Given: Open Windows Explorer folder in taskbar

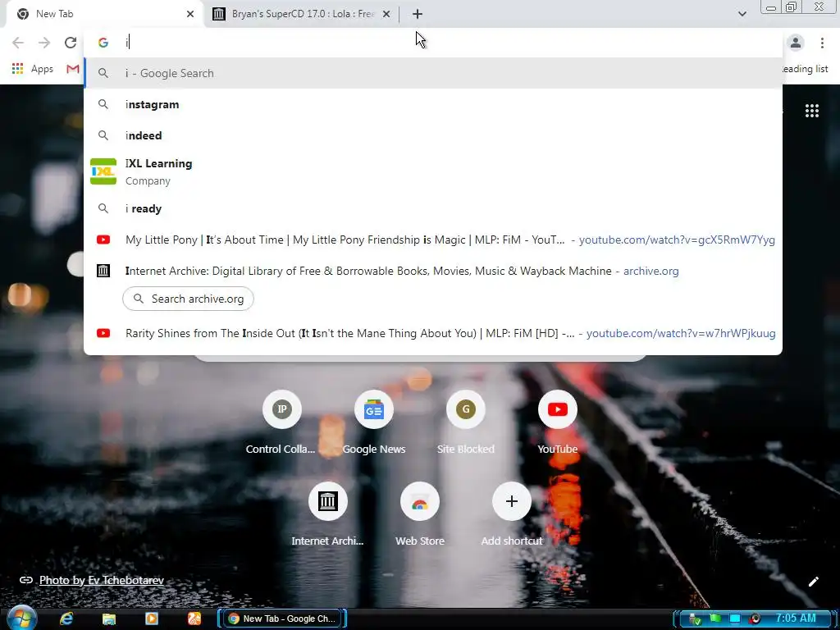Looking at the screenshot, I should click(x=109, y=619).
